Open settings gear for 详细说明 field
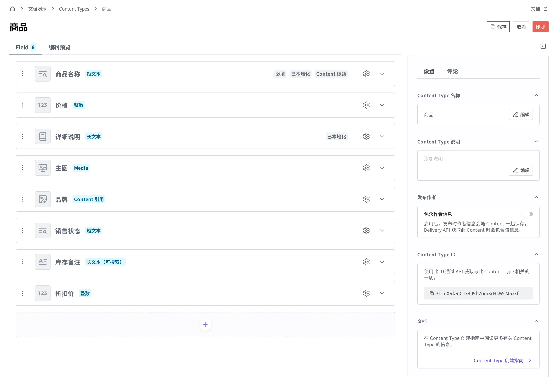Viewport: 558px width, 392px height. (x=366, y=136)
